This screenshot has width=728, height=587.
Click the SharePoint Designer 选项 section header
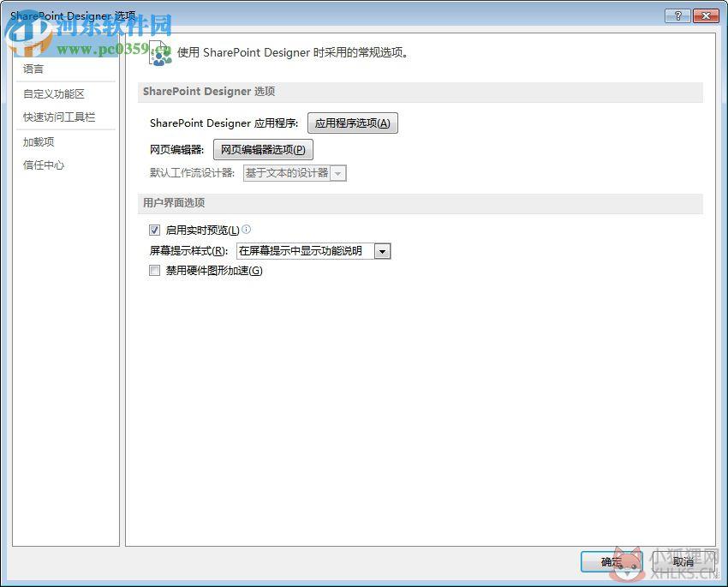point(421,92)
